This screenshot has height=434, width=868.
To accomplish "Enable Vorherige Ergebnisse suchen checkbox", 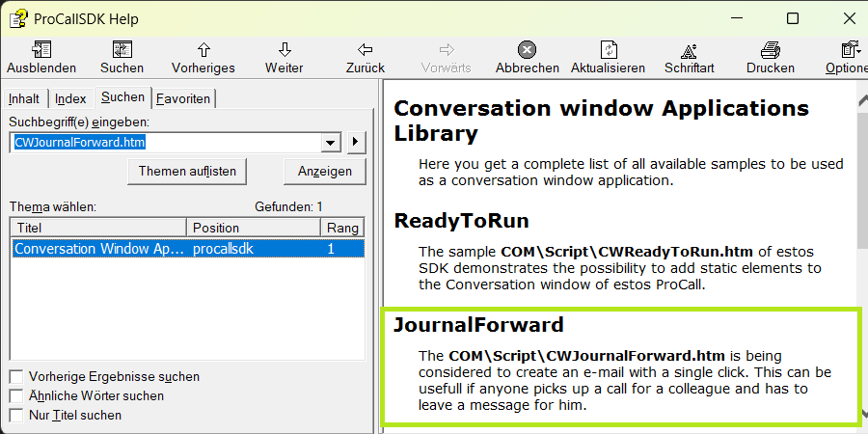I will (16, 377).
